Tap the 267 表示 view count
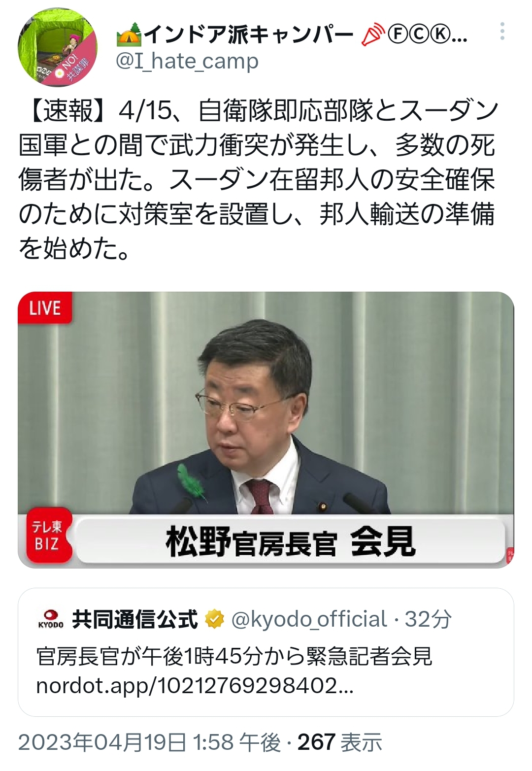The image size is (532, 771). tap(340, 742)
